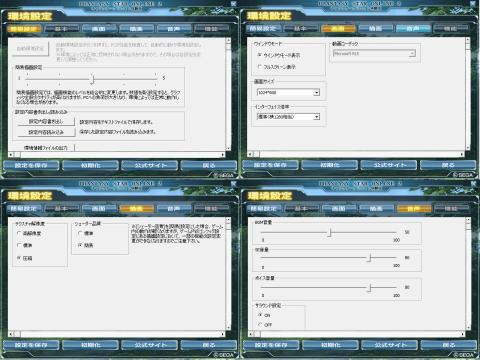Click 設定を保存 in the draw-settings window
The image size is (480, 360).
(31, 345)
